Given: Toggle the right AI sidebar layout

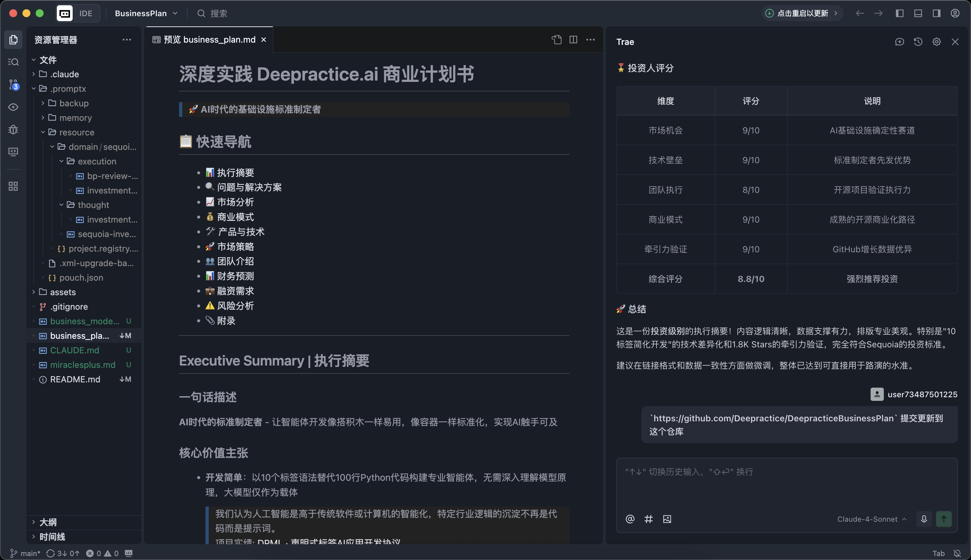Looking at the screenshot, I should (936, 14).
